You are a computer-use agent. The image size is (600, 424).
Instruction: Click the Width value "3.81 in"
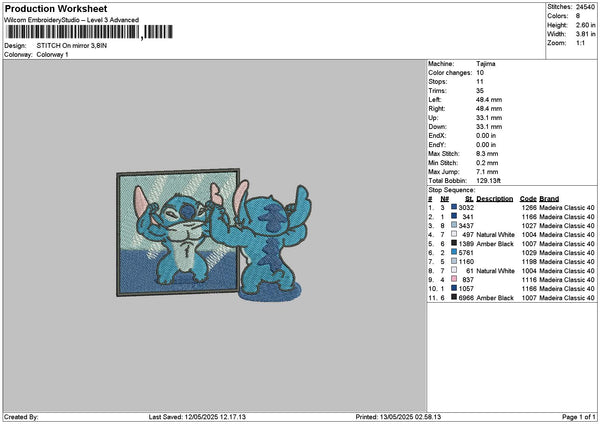(x=585, y=34)
